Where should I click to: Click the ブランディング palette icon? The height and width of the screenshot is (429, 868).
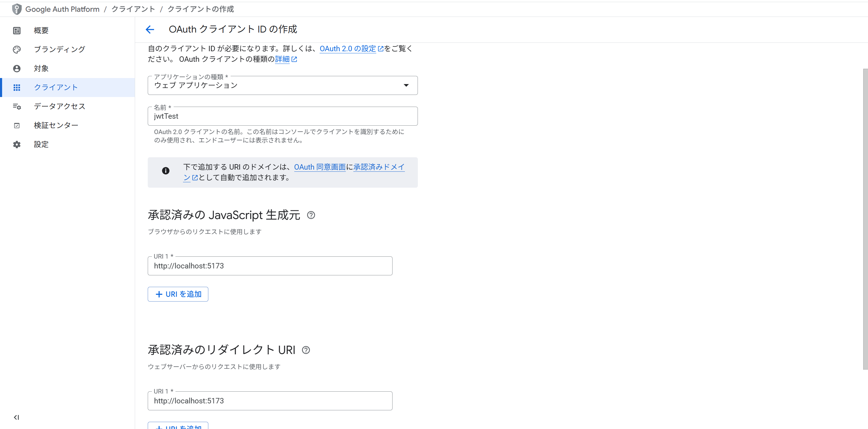point(17,49)
